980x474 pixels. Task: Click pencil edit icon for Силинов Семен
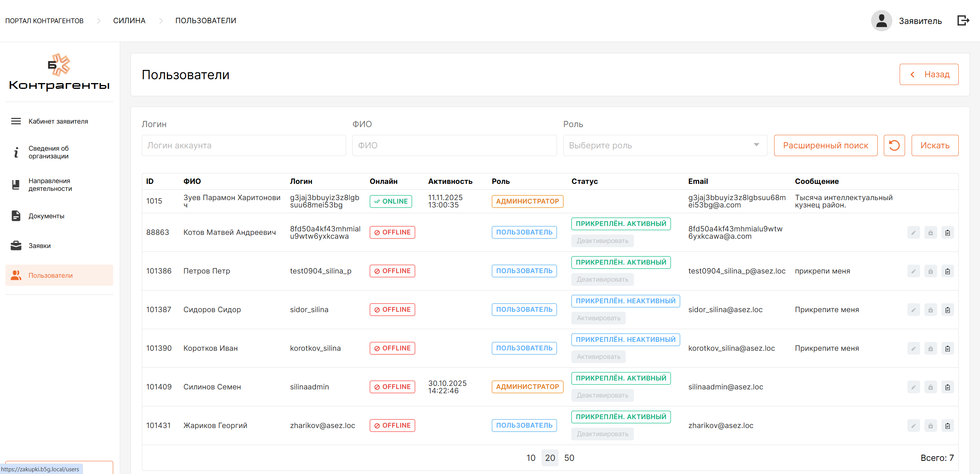(x=913, y=387)
